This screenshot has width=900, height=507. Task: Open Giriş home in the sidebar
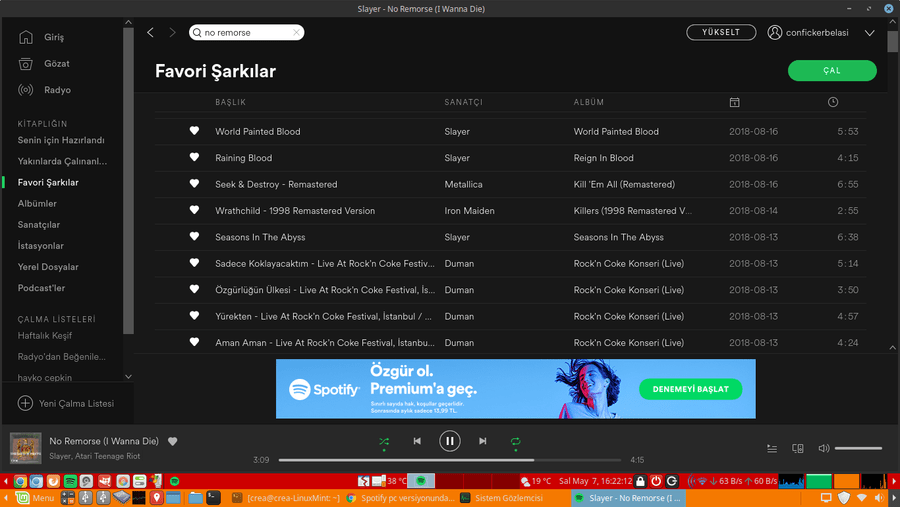pos(41,37)
